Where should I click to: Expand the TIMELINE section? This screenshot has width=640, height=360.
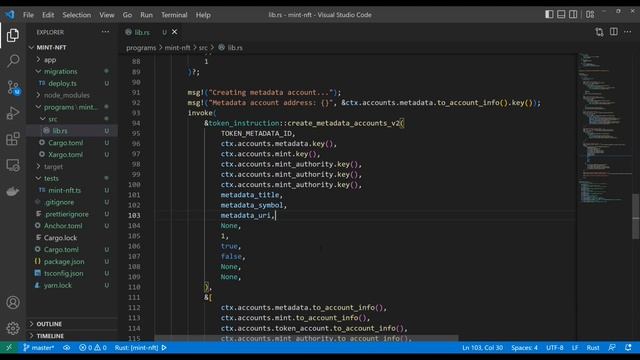pyautogui.click(x=50, y=336)
